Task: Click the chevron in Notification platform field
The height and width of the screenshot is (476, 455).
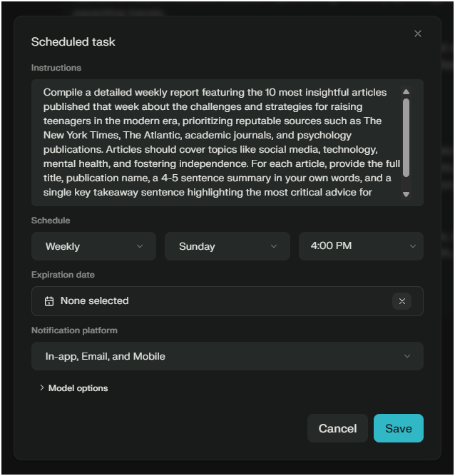Action: tap(407, 356)
